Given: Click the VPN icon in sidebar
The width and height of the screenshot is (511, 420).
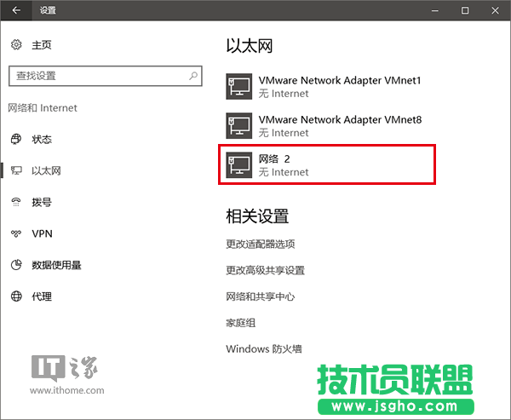Looking at the screenshot, I should (x=16, y=233).
